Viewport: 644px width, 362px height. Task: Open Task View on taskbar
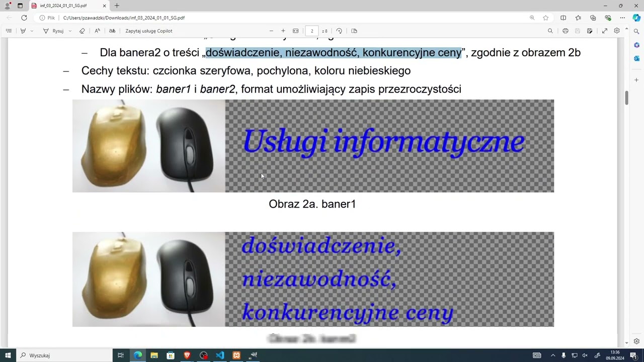(x=121, y=355)
